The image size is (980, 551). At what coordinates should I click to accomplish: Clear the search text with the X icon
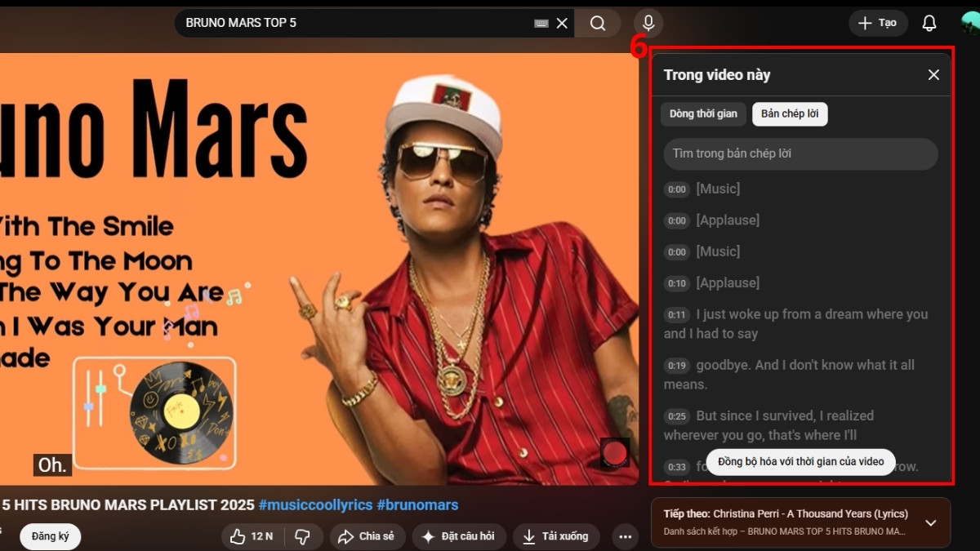click(x=562, y=24)
